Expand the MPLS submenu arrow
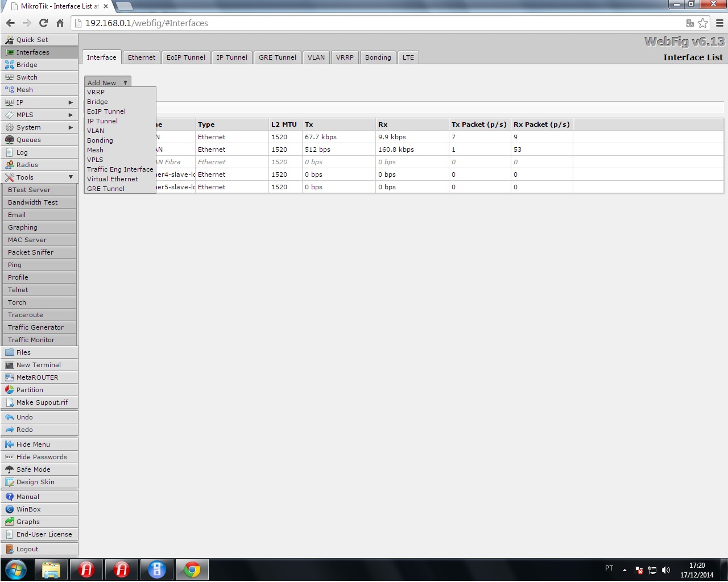This screenshot has height=582, width=728. tap(71, 115)
